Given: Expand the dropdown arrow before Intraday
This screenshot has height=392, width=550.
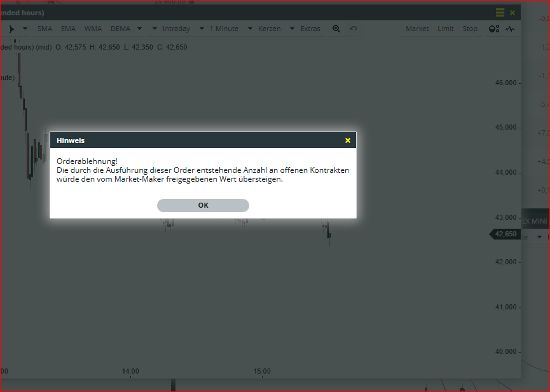Looking at the screenshot, I should tap(155, 29).
